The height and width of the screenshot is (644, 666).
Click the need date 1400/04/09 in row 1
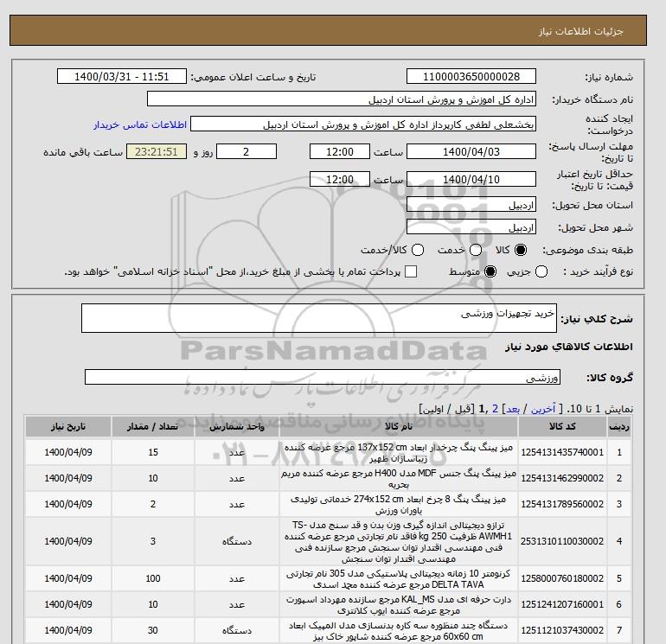(68, 453)
